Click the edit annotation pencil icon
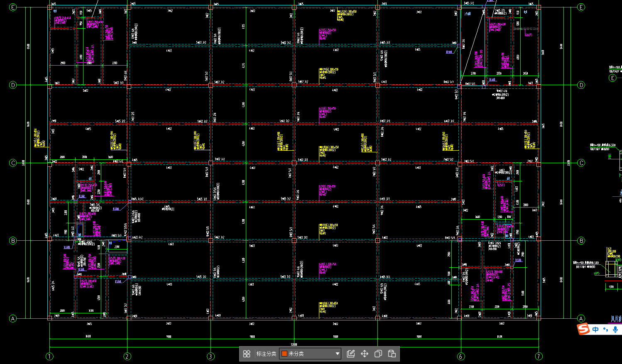This screenshot has width=622, height=364. pos(351,354)
